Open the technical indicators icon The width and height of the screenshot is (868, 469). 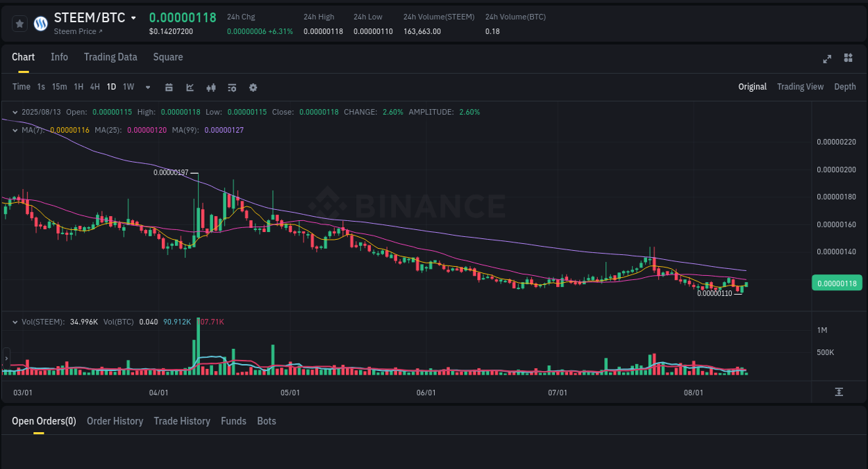[232, 88]
